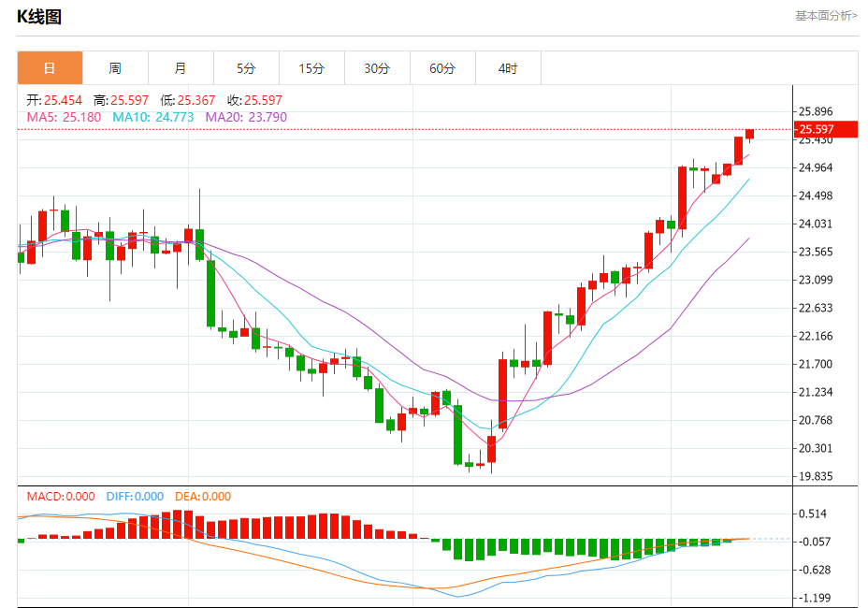Click the 24.964 price axis label

(816, 167)
